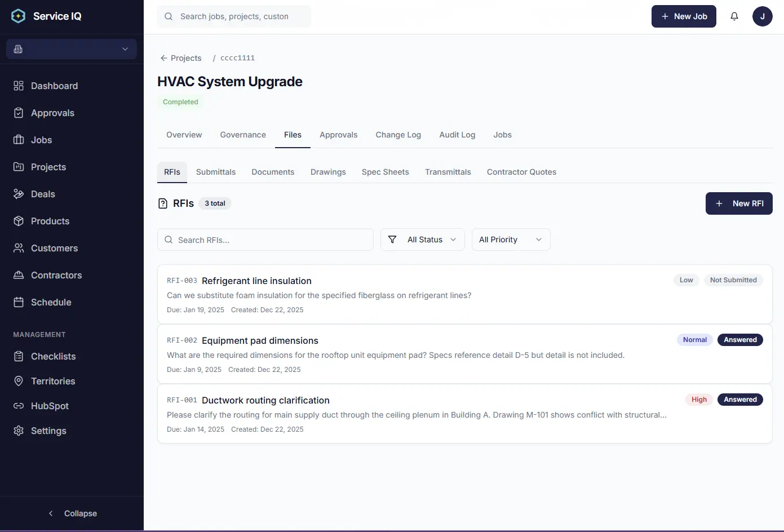784x532 pixels.
Task: Click the Completed project status badge
Action: click(180, 102)
